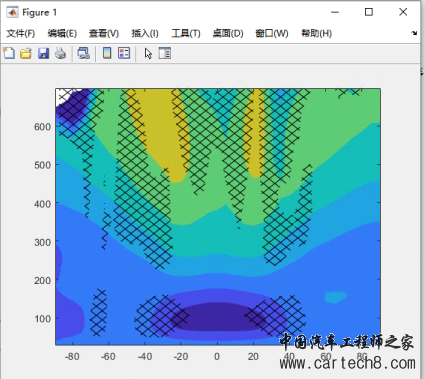Viewport: 425px width, 379px height.
Task: Click the y-axis tick label 400
Action: 42,204
